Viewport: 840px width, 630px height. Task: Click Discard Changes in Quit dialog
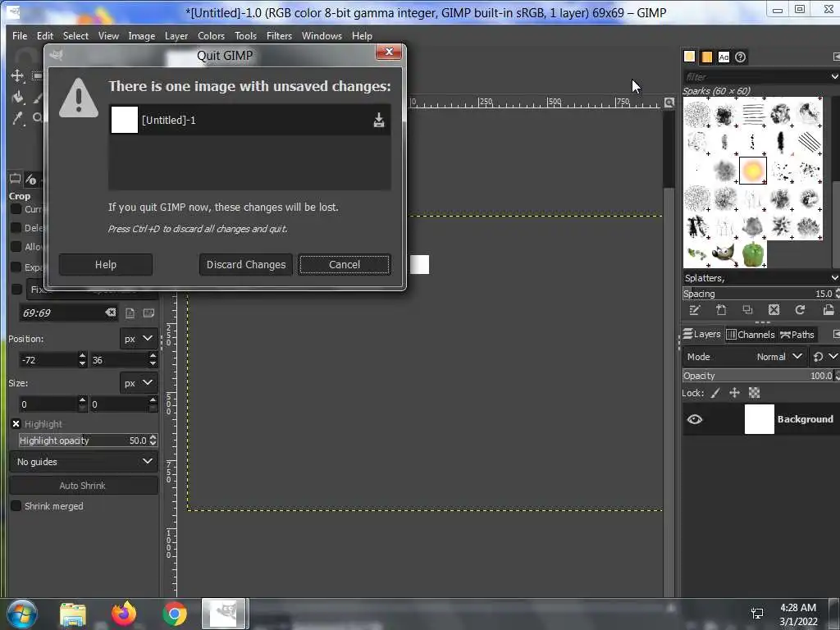point(246,265)
